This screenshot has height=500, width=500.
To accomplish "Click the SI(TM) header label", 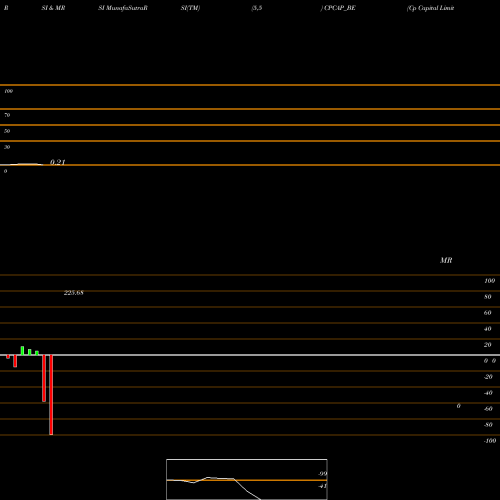I will pos(190,8).
